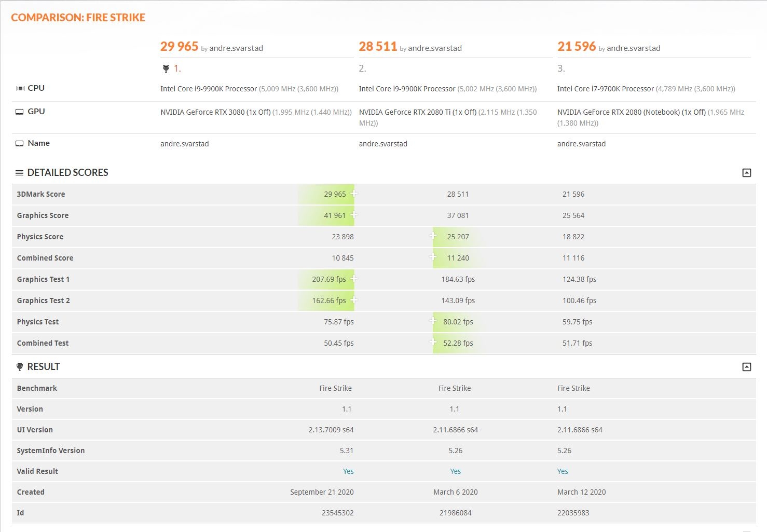
Task: Click the Detailed Scores list icon
Action: tap(20, 173)
